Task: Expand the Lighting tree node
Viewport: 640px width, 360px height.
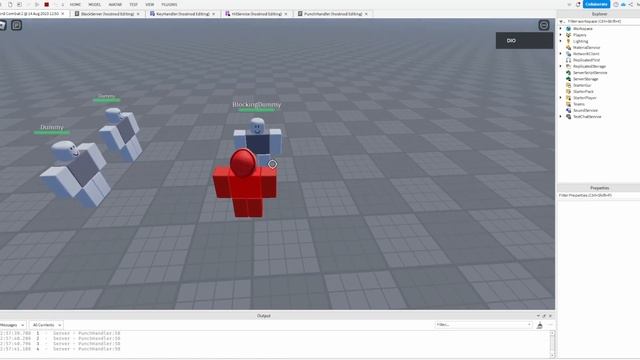Action: (x=560, y=41)
